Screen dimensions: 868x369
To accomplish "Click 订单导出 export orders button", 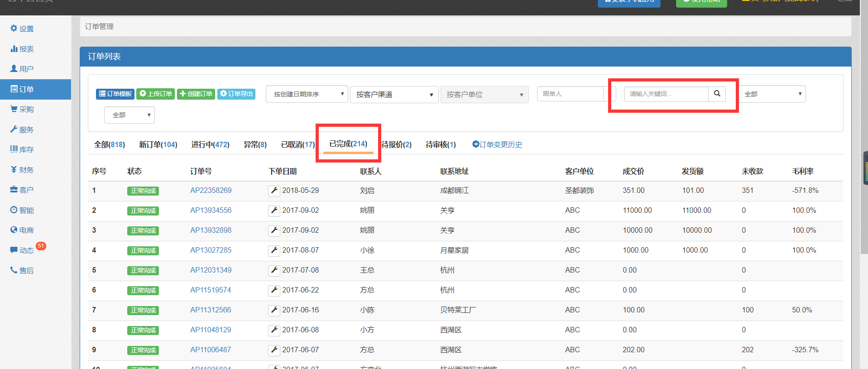I will point(236,94).
